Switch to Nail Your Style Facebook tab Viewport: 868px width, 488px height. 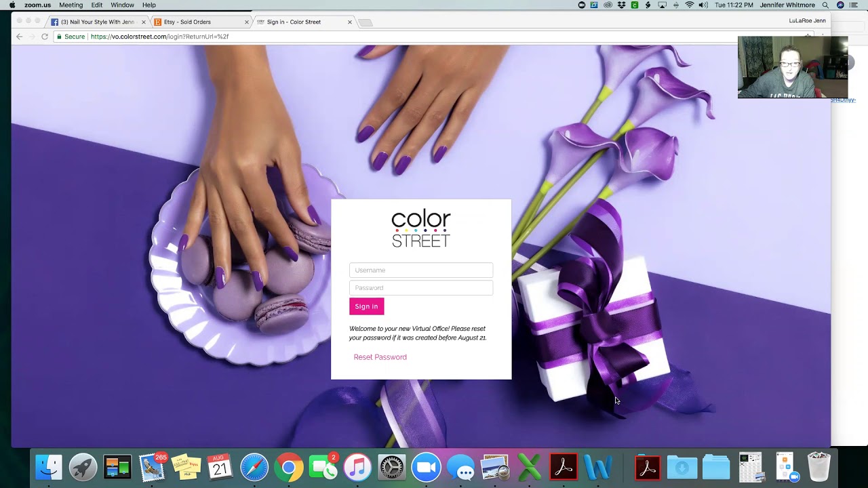pos(98,22)
